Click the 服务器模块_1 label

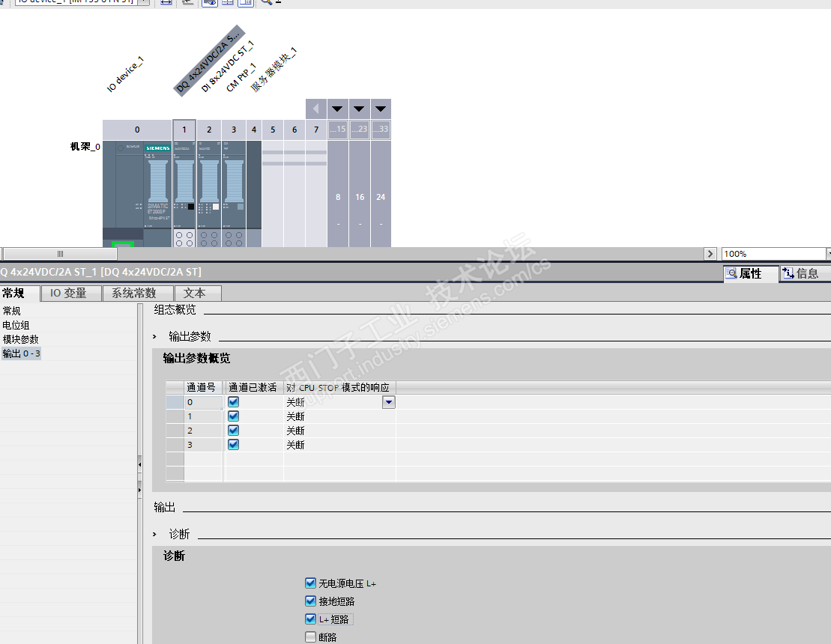[x=274, y=70]
